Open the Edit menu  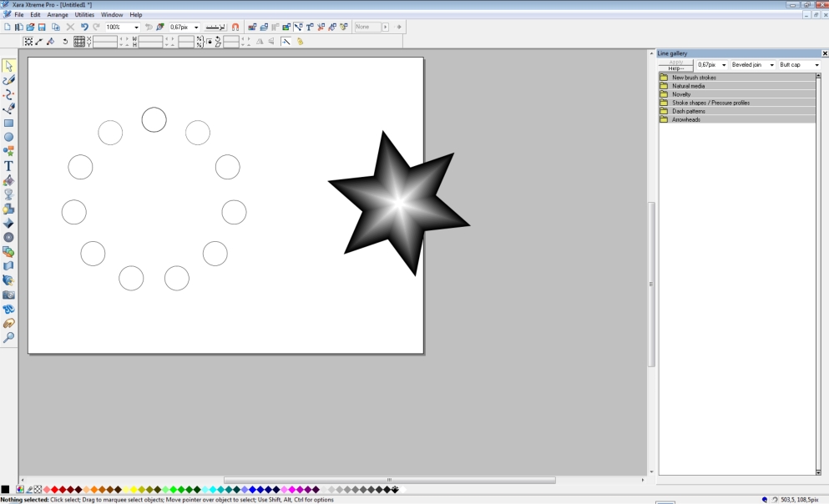pyautogui.click(x=35, y=15)
